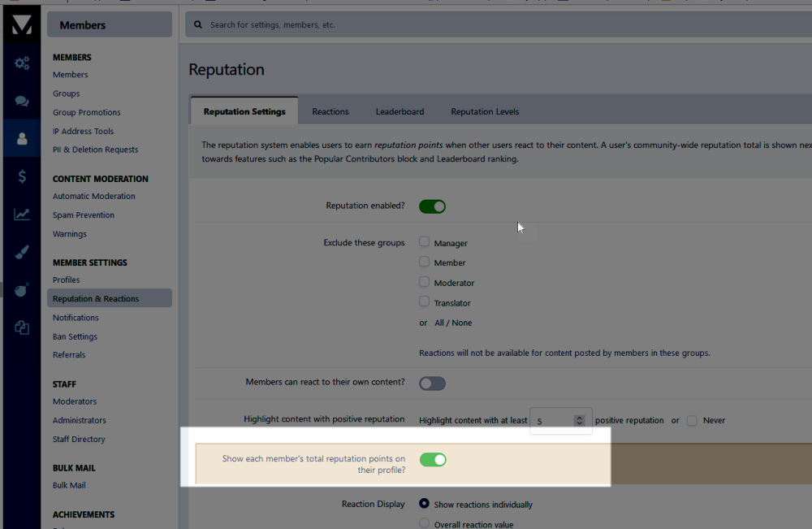Click the search field for settings and members

tap(487, 25)
